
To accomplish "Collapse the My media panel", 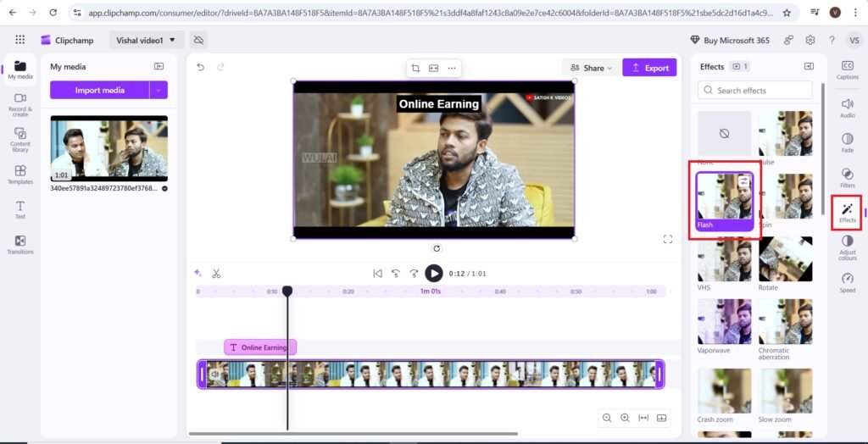I will click(x=159, y=66).
